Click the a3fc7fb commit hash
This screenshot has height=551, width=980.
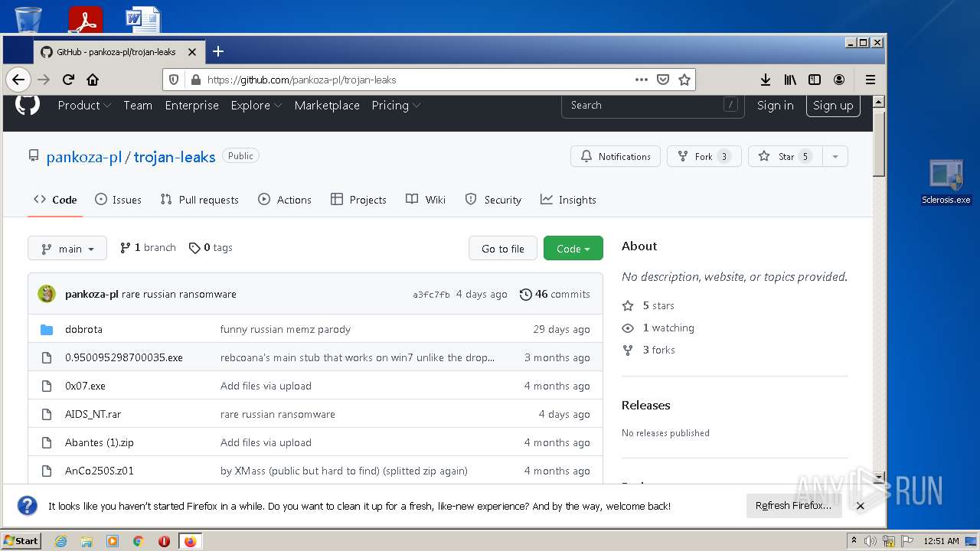coord(431,295)
